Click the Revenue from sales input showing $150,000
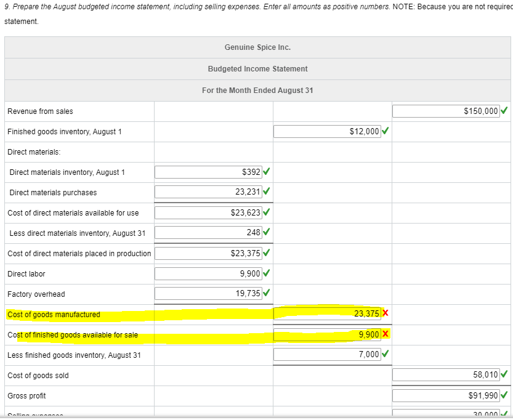This screenshot has width=513, height=420. [x=446, y=111]
